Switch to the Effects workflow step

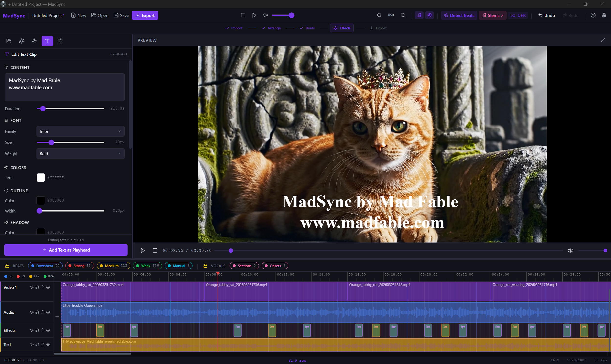pos(342,28)
